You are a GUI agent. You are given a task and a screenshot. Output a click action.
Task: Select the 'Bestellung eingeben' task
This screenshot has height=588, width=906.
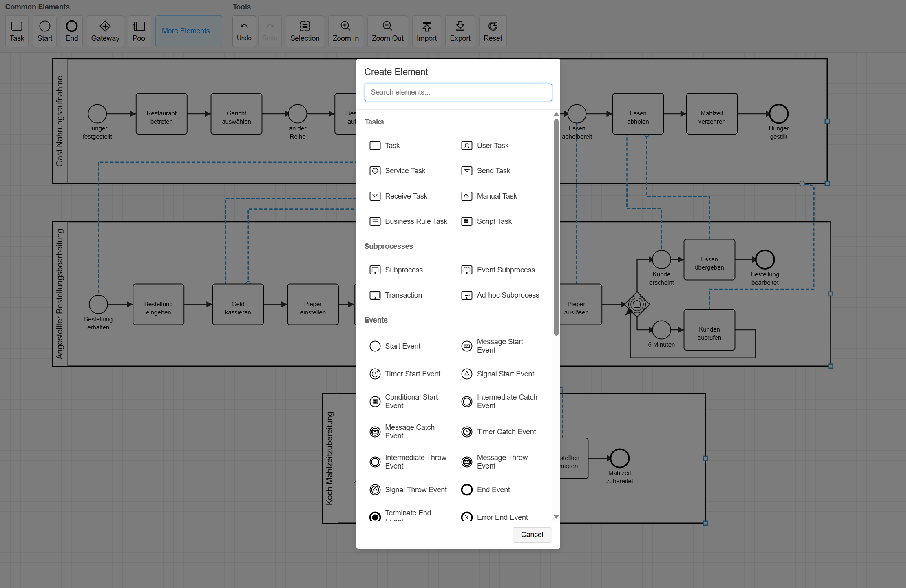pos(159,305)
